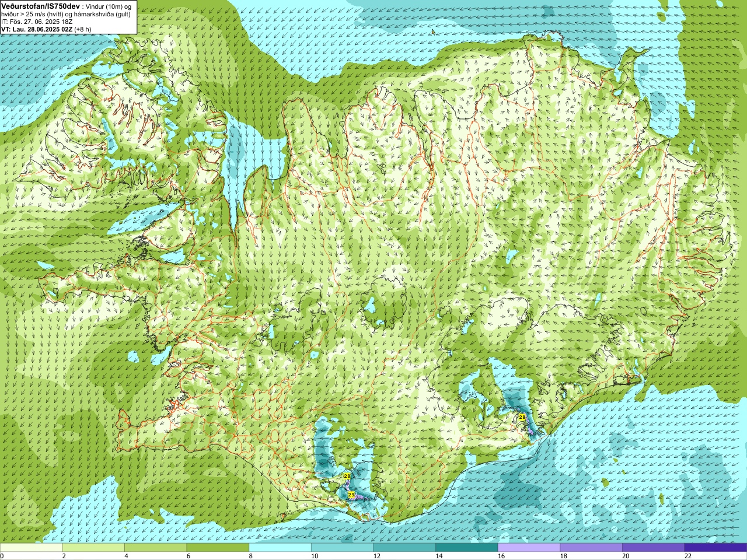747x560 pixels.
Task: Select the 20–22 m/s violet legend swatch
Action: [x=653, y=548]
